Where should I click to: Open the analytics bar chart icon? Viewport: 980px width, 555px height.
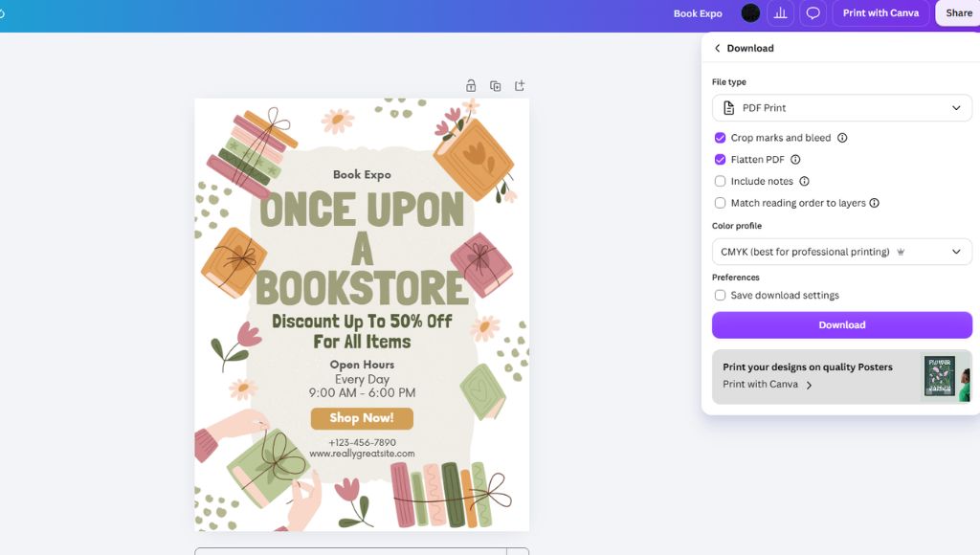pos(781,13)
